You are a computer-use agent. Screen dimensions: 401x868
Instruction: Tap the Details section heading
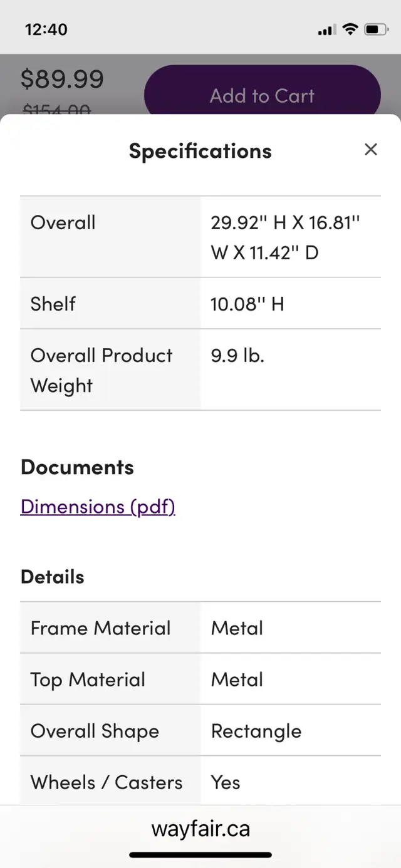click(x=53, y=577)
